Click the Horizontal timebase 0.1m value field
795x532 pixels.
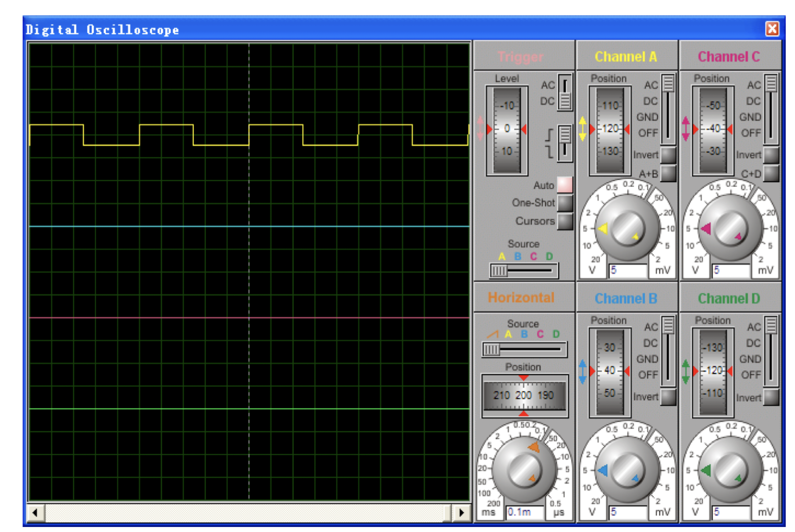(526, 512)
